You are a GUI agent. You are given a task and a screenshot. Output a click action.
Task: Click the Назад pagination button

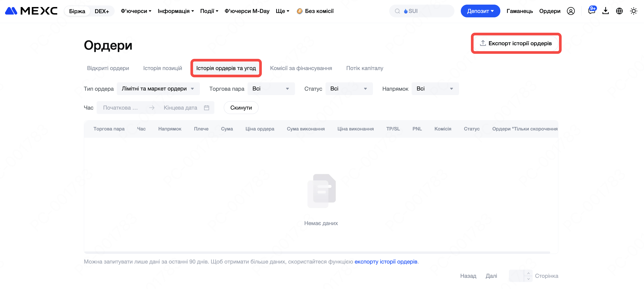(x=468, y=276)
